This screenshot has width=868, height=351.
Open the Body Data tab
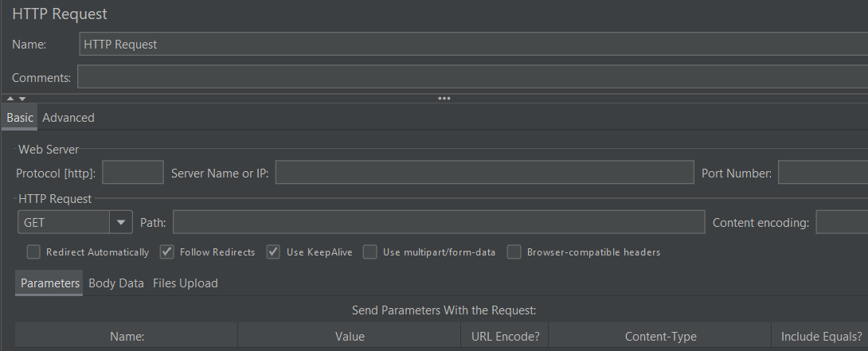(x=116, y=283)
